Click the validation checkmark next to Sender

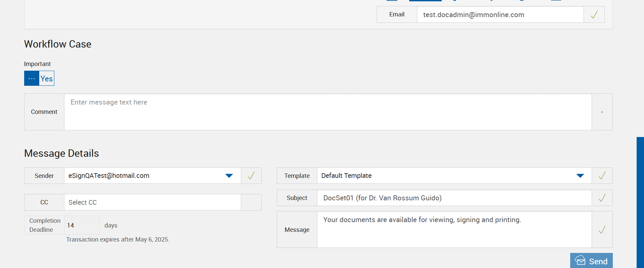coord(251,176)
